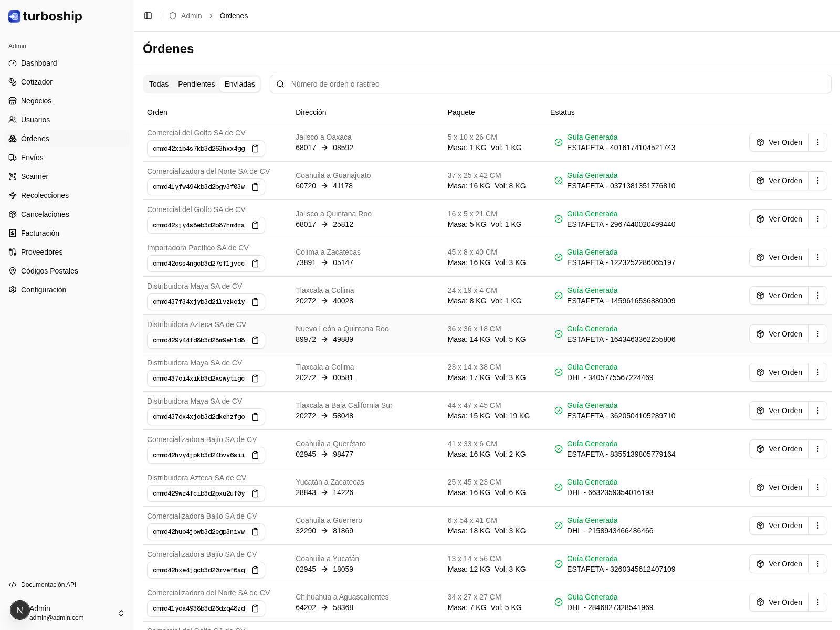View order for Coahuila a Guanajuato shipment

(779, 181)
